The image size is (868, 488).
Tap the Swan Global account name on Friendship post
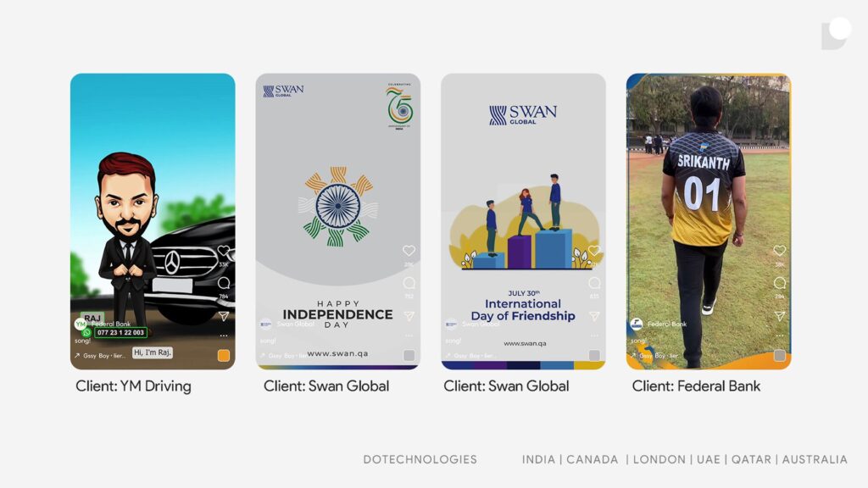click(x=480, y=324)
